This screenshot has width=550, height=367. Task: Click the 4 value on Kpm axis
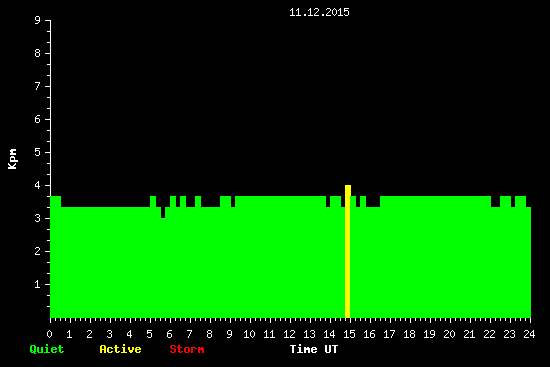tap(38, 185)
